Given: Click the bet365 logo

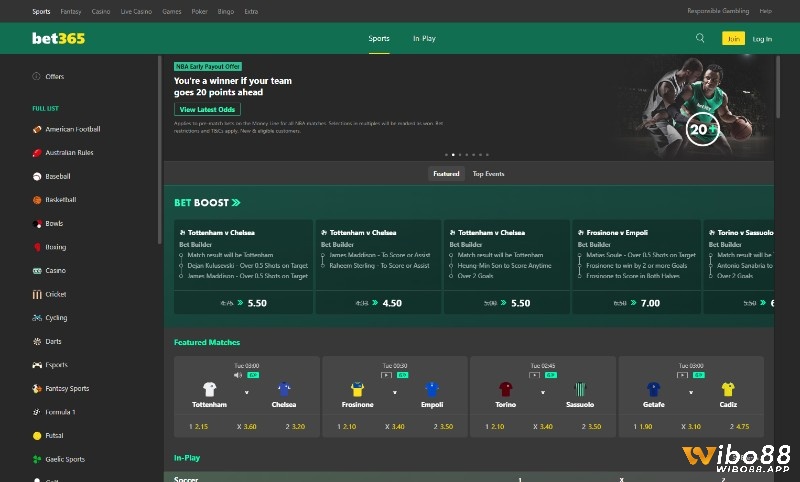Looking at the screenshot, I should tap(58, 39).
